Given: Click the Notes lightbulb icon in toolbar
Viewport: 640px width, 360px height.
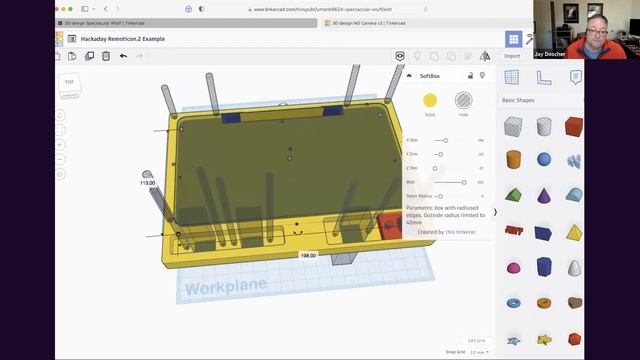Looking at the screenshot, I should point(417,56).
